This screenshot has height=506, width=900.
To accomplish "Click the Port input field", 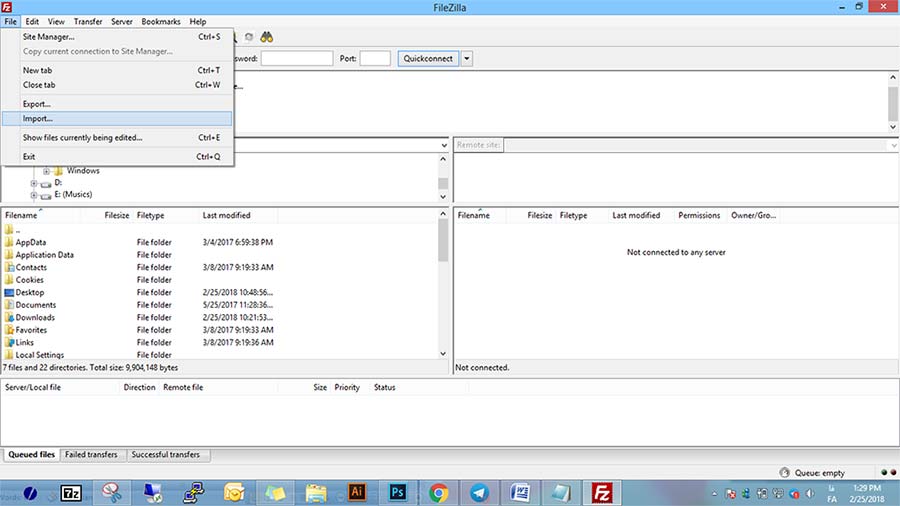I will tap(375, 59).
